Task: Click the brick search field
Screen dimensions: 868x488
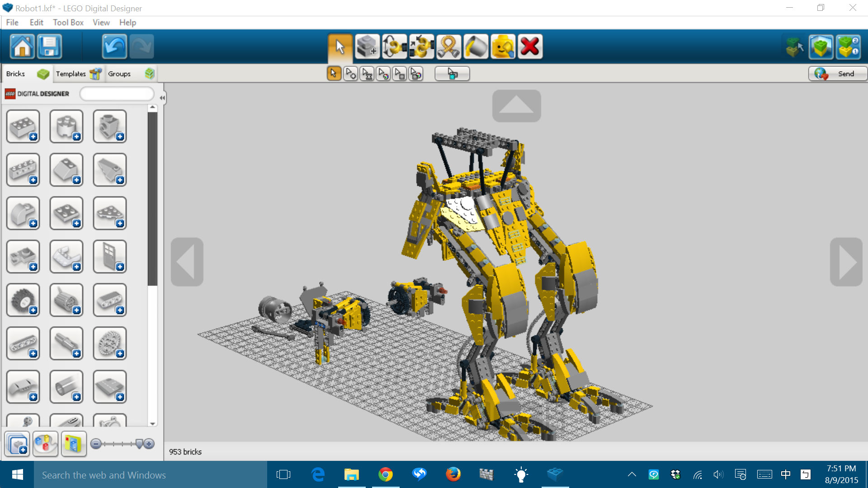Action: (117, 94)
